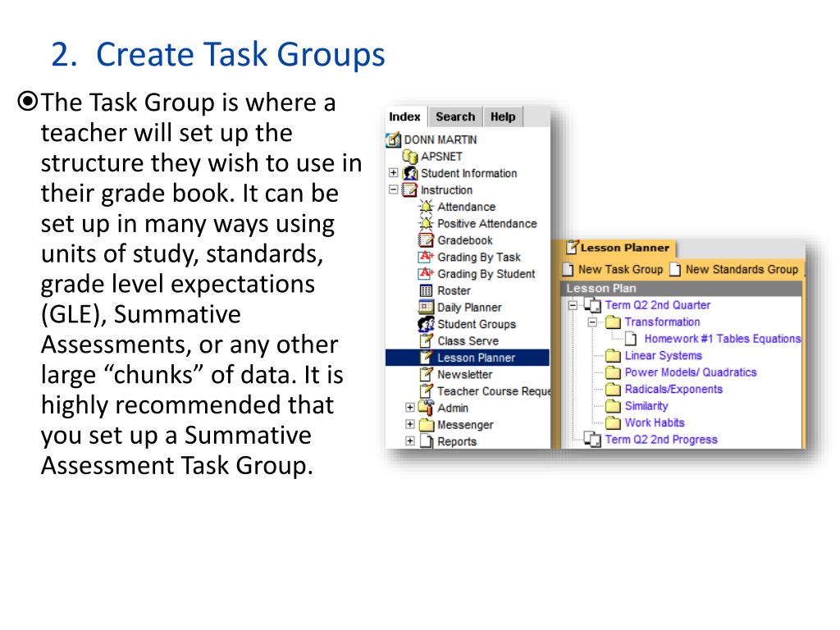Viewport: 840px width, 630px height.
Task: Click the Attendance text entry
Action: pos(467,207)
